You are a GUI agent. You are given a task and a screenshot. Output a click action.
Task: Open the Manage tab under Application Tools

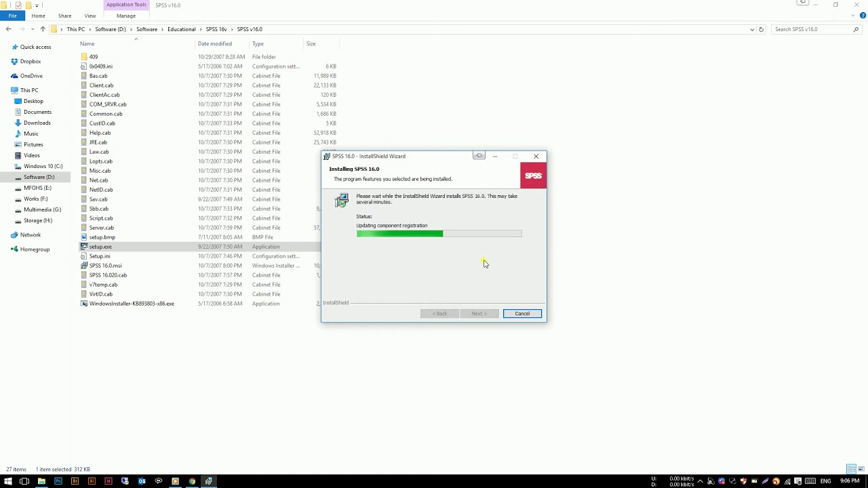point(126,16)
